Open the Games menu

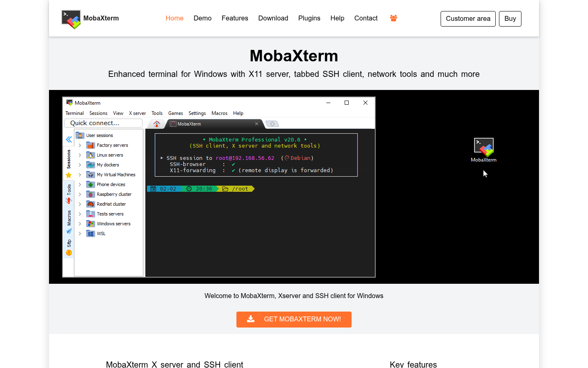pyautogui.click(x=176, y=113)
